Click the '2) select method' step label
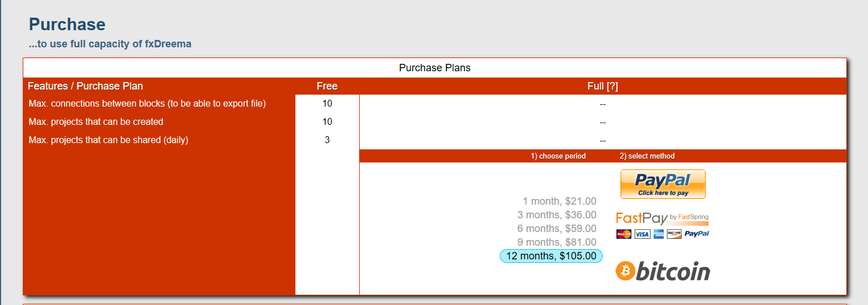Viewport: 868px width, 305px height. pyautogui.click(x=647, y=156)
